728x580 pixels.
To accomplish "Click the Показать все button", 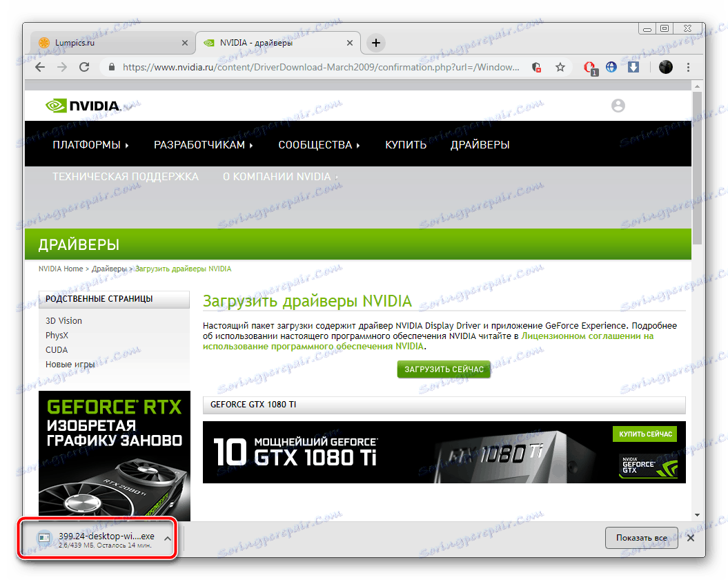I will (642, 538).
